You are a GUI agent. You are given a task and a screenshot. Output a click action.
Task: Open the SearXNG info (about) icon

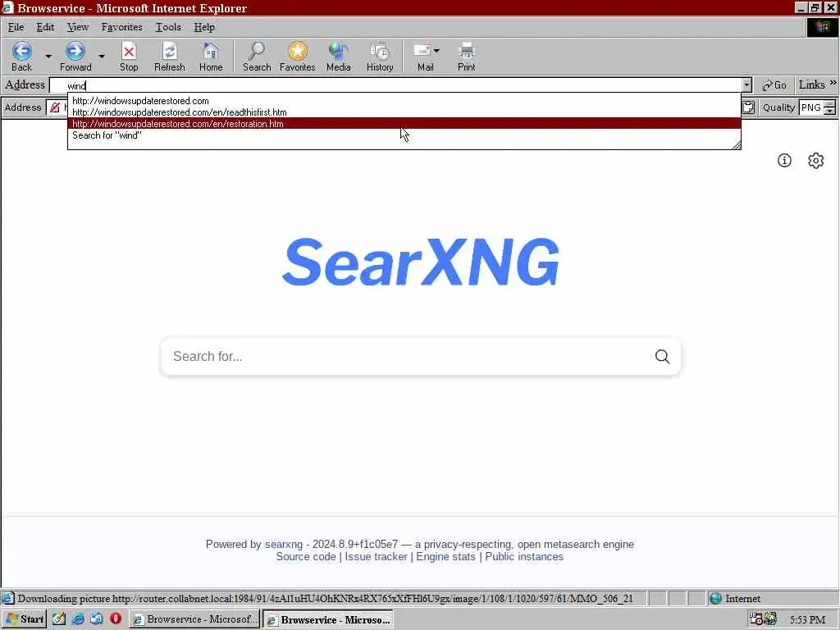pyautogui.click(x=784, y=160)
